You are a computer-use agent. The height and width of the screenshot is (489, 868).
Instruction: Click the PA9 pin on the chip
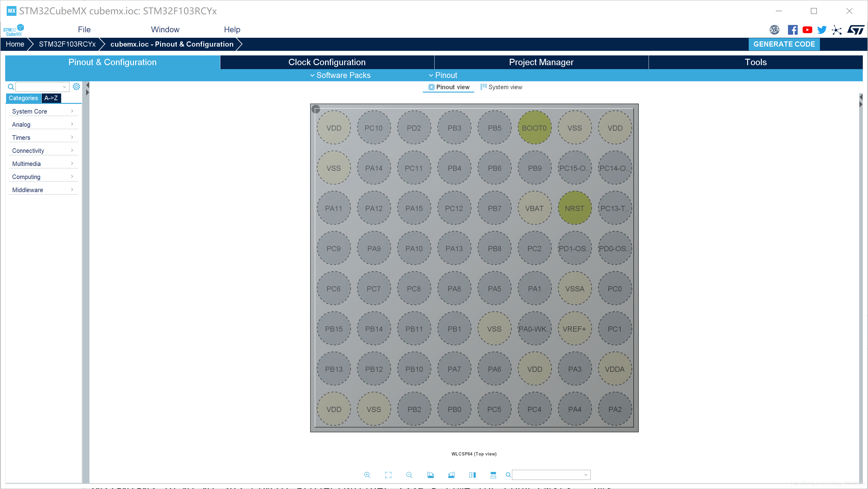tap(373, 248)
